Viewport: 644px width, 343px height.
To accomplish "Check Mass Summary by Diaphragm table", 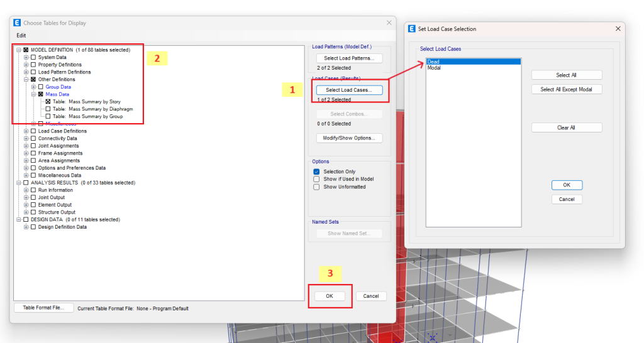I will (48, 109).
